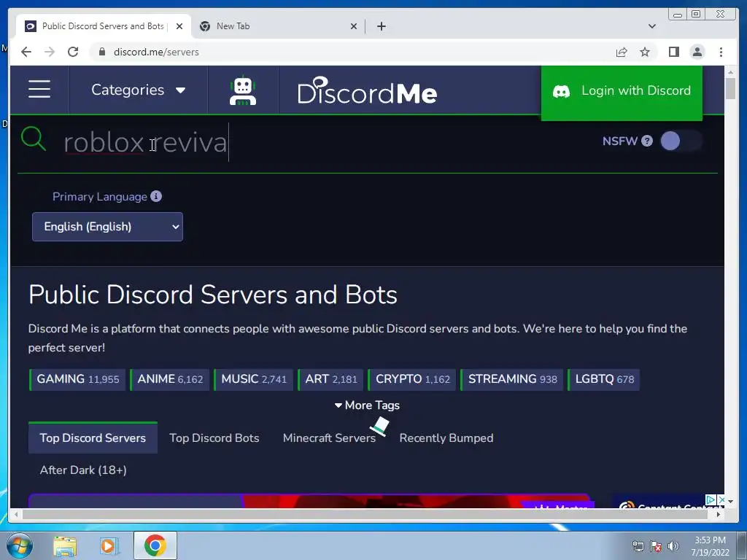The height and width of the screenshot is (560, 747).
Task: Switch to the New Tab browser tab
Action: pos(279,26)
